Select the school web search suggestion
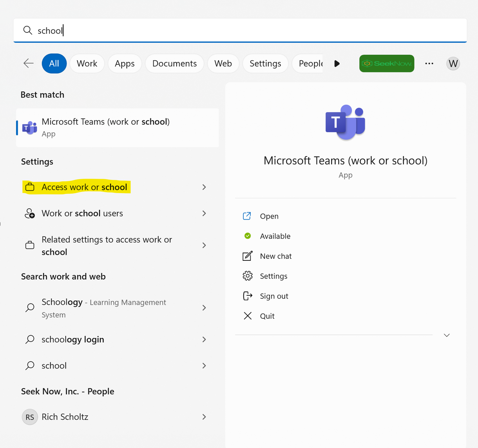478x448 pixels. (118, 366)
